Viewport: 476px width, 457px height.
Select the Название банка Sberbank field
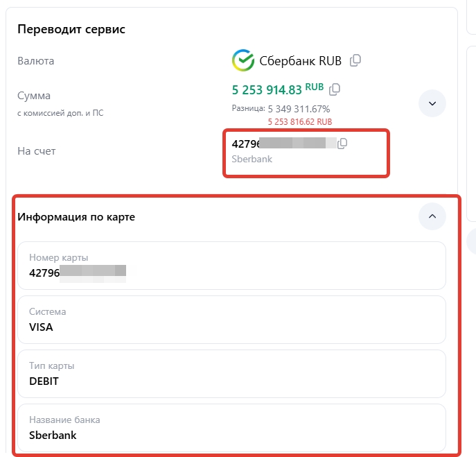[x=231, y=428]
